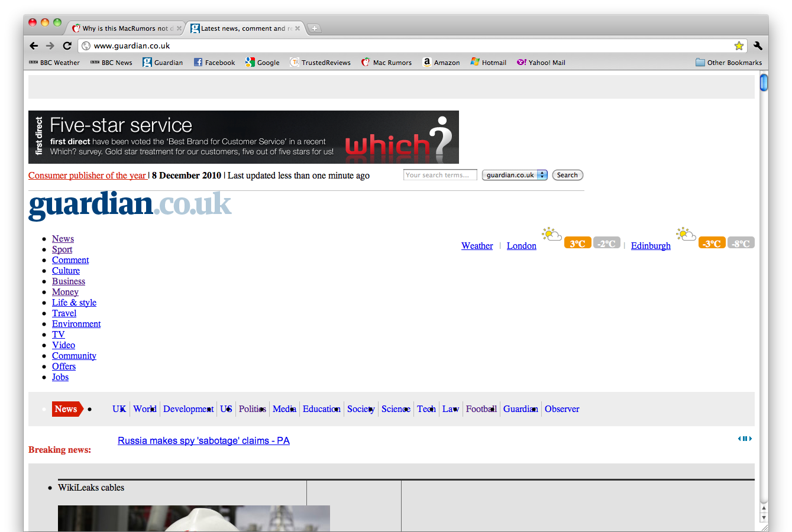Open the TV section link
Screen dimensions: 792x532
click(x=58, y=335)
